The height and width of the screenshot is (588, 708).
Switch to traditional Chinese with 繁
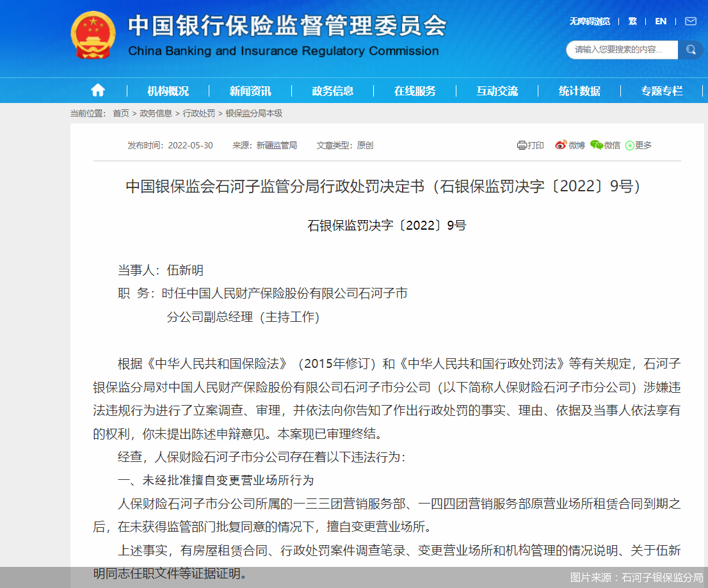[632, 21]
